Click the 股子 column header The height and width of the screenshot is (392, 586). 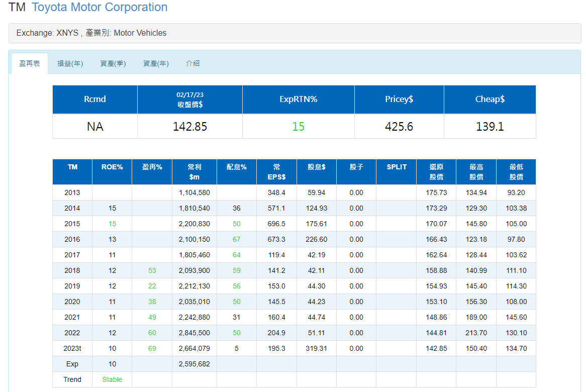point(356,172)
